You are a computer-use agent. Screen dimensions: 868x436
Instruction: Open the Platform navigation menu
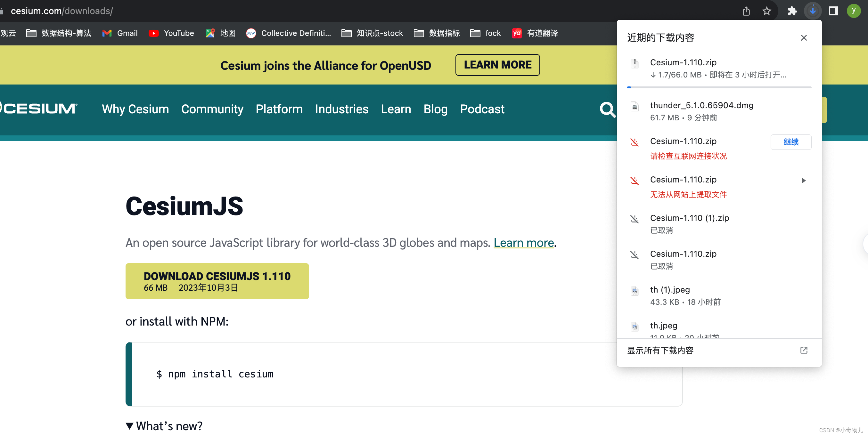pos(279,109)
